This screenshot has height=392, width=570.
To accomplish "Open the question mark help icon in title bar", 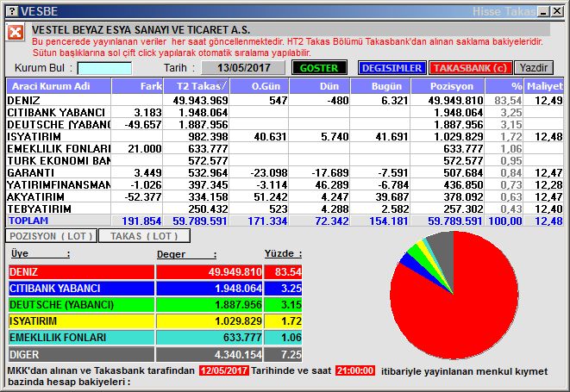I will point(11,11).
